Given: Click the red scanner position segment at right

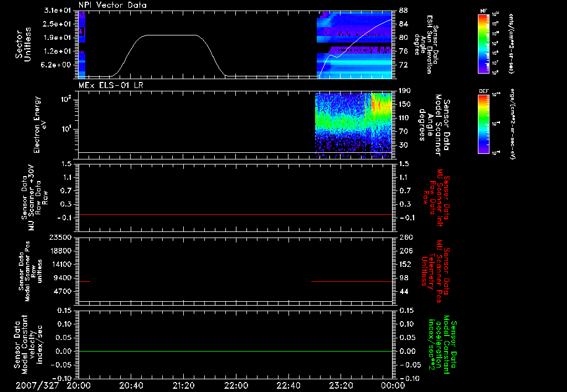Looking at the screenshot, I should (352, 281).
